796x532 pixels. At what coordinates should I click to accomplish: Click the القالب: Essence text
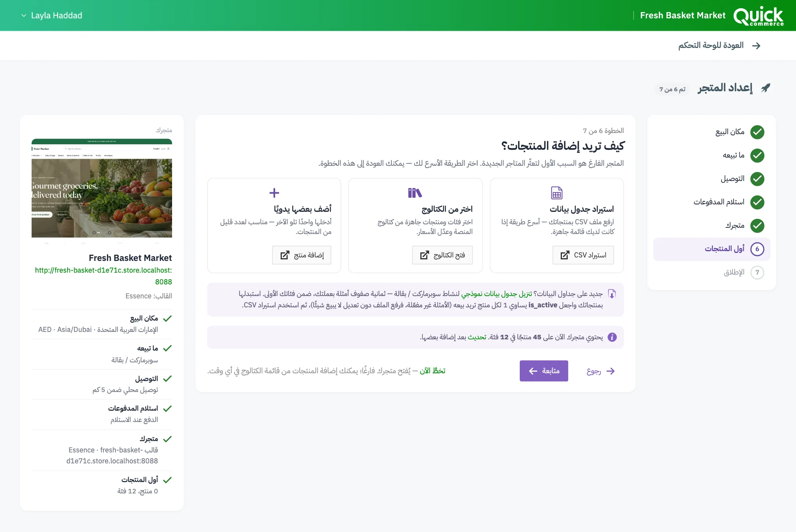[x=149, y=296]
